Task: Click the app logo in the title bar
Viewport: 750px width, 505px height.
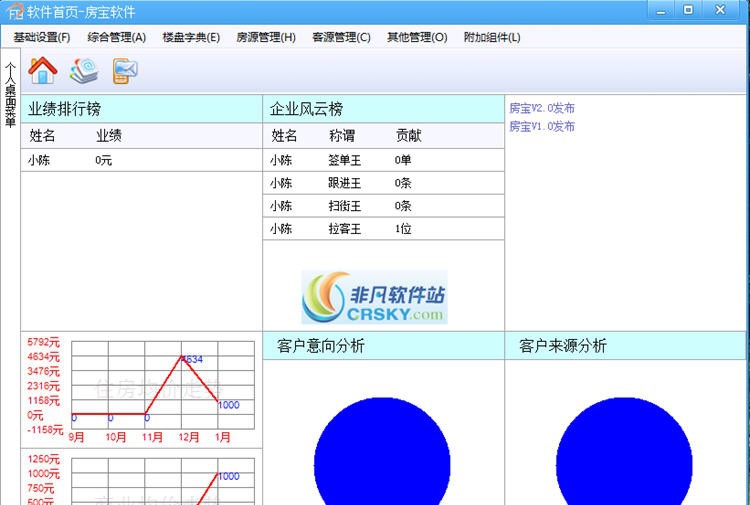Action: 15,11
